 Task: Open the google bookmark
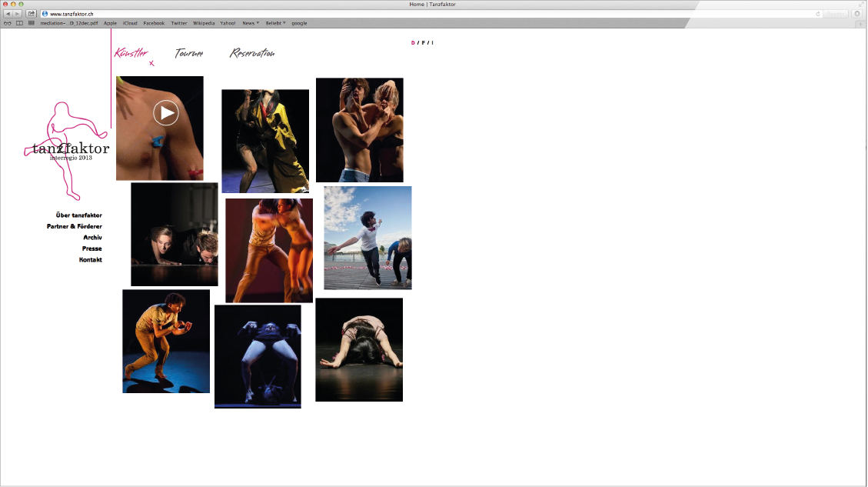(x=300, y=23)
